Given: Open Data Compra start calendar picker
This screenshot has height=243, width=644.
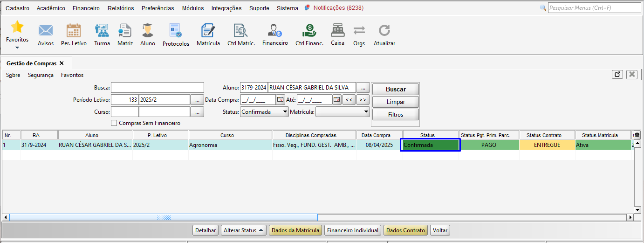Looking at the screenshot, I should tap(281, 99).
